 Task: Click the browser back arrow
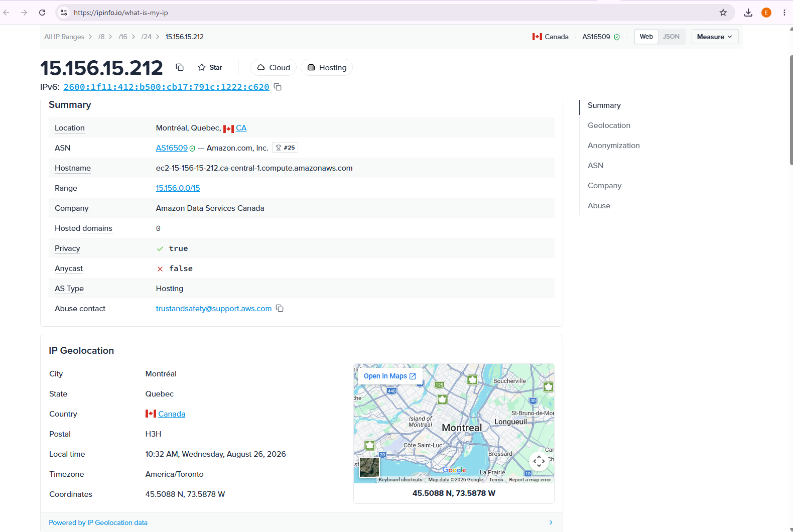click(7, 13)
